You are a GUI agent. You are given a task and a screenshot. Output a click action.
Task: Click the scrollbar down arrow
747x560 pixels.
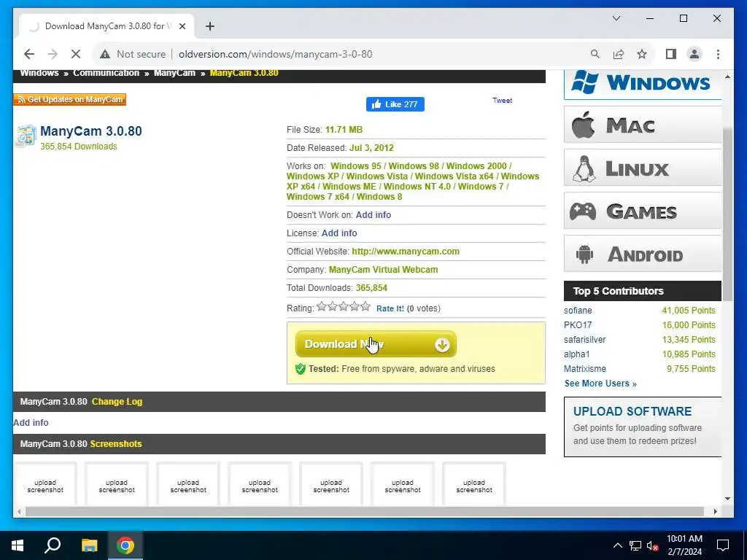tap(727, 499)
